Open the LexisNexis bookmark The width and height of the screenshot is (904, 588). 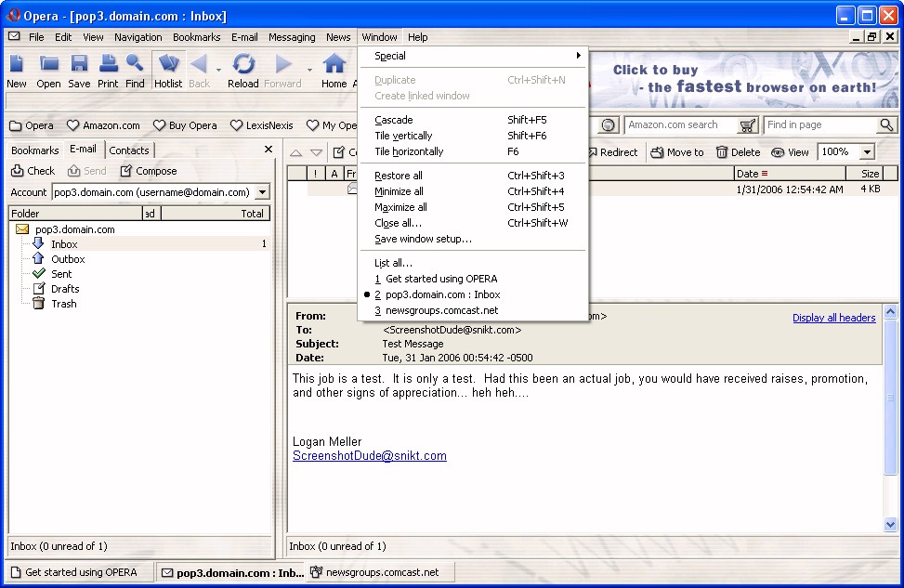point(262,125)
